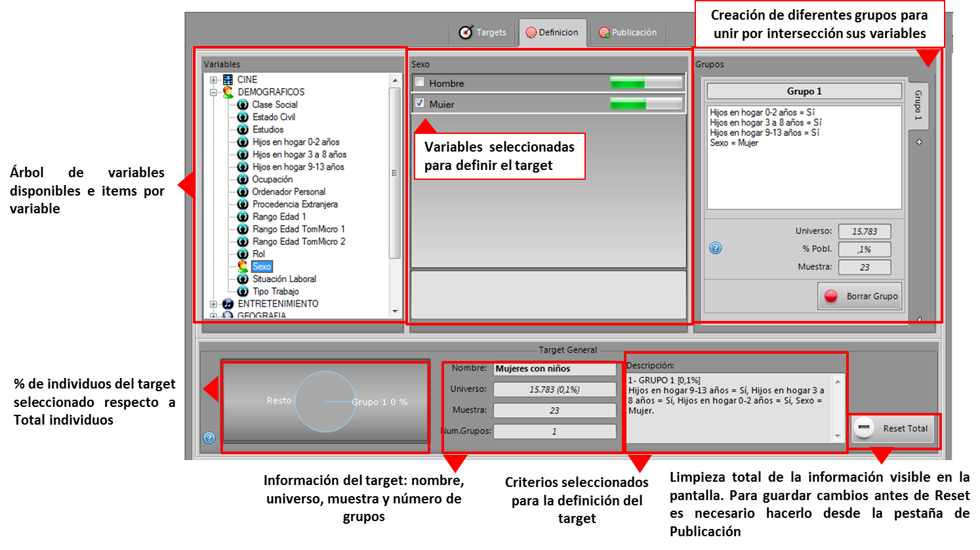The height and width of the screenshot is (550, 980).
Task: Click the Nombre field with Mujeres con niños
Action: (554, 369)
